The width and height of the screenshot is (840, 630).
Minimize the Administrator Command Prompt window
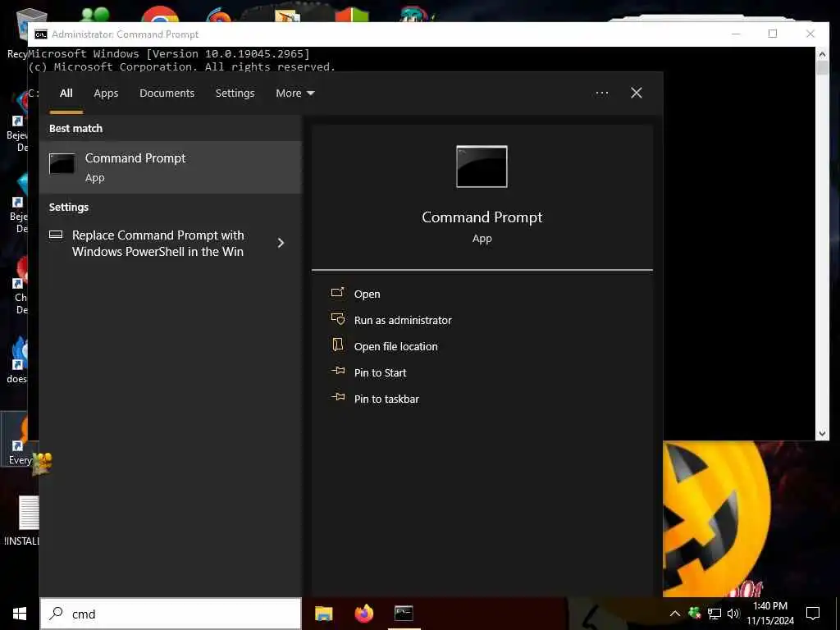coord(736,34)
